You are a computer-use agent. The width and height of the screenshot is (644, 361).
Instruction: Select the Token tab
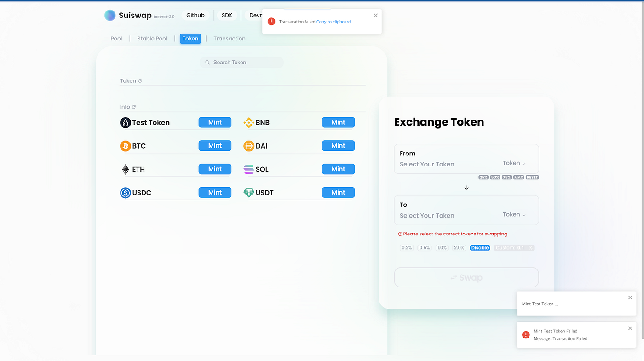190,39
